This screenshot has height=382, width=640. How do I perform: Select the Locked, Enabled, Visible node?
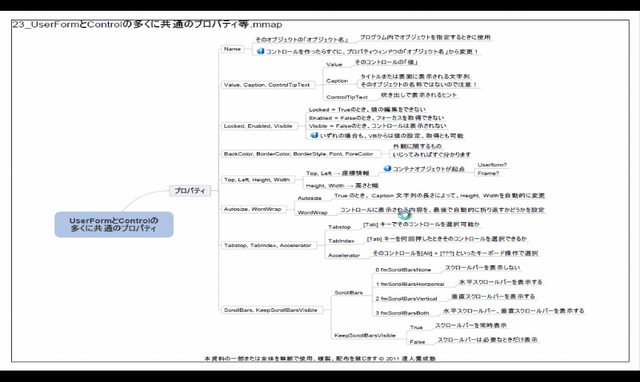[x=258, y=126]
